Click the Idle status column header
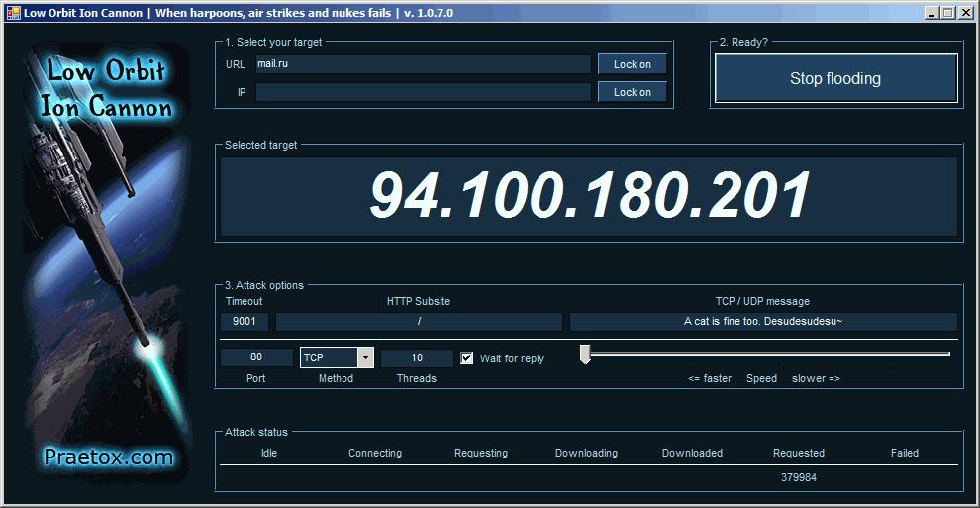Viewport: 980px width, 508px height. tap(268, 453)
